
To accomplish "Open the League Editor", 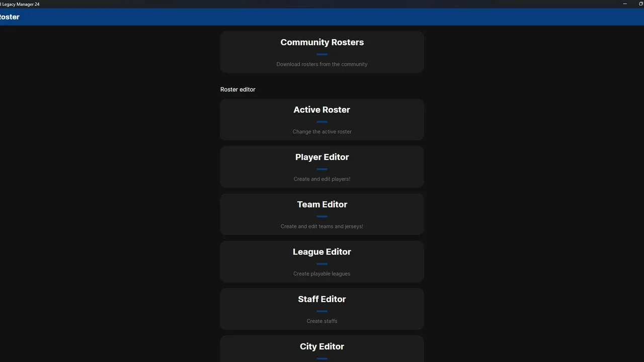I will 322,252.
